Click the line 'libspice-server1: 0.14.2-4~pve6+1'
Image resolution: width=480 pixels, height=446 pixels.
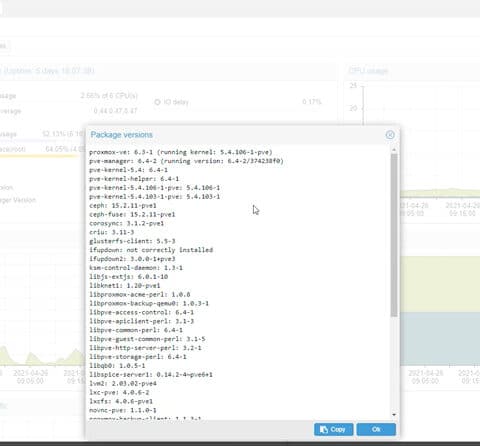click(x=151, y=375)
